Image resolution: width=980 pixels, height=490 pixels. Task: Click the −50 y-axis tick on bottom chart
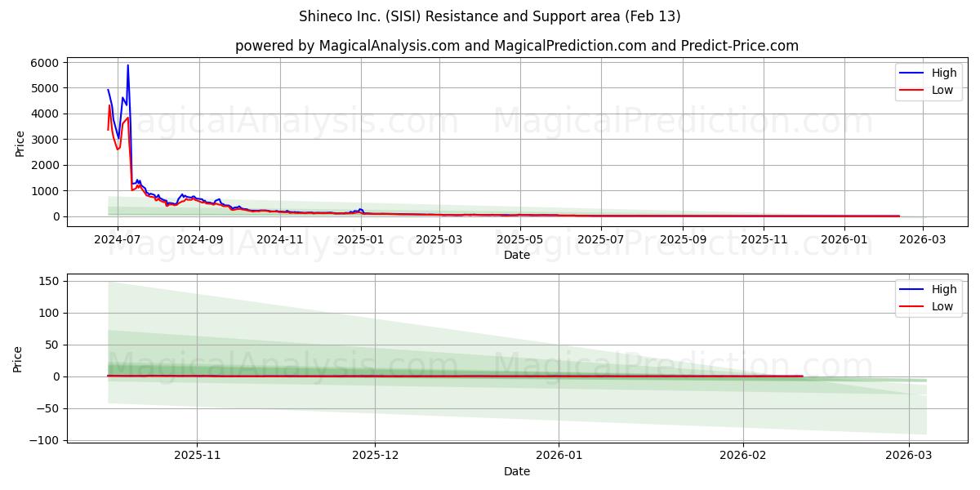[x=49, y=408]
